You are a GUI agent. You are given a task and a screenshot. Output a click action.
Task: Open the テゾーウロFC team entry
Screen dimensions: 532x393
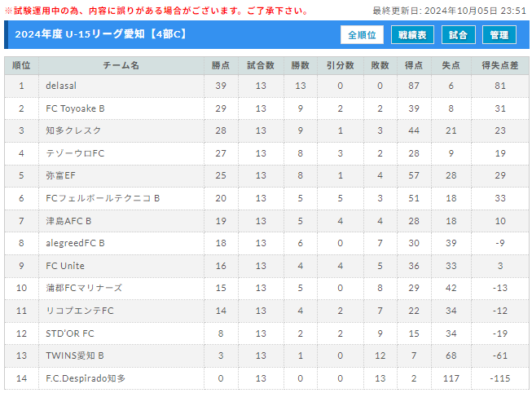pos(75,153)
